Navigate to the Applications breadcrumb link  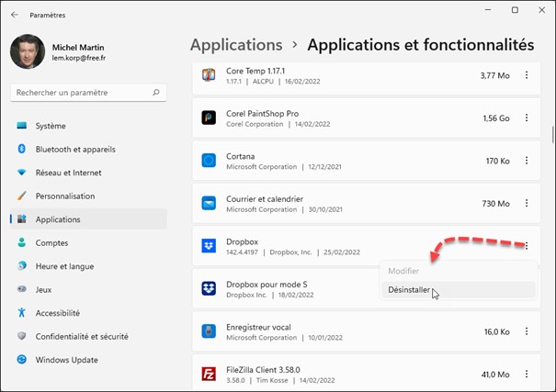coord(236,45)
